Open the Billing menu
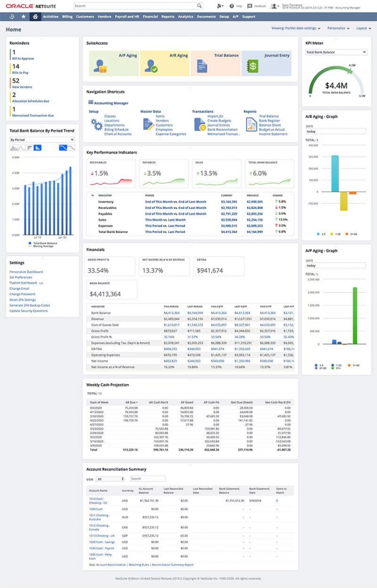Screen dimensions: 377x588 click(67, 17)
